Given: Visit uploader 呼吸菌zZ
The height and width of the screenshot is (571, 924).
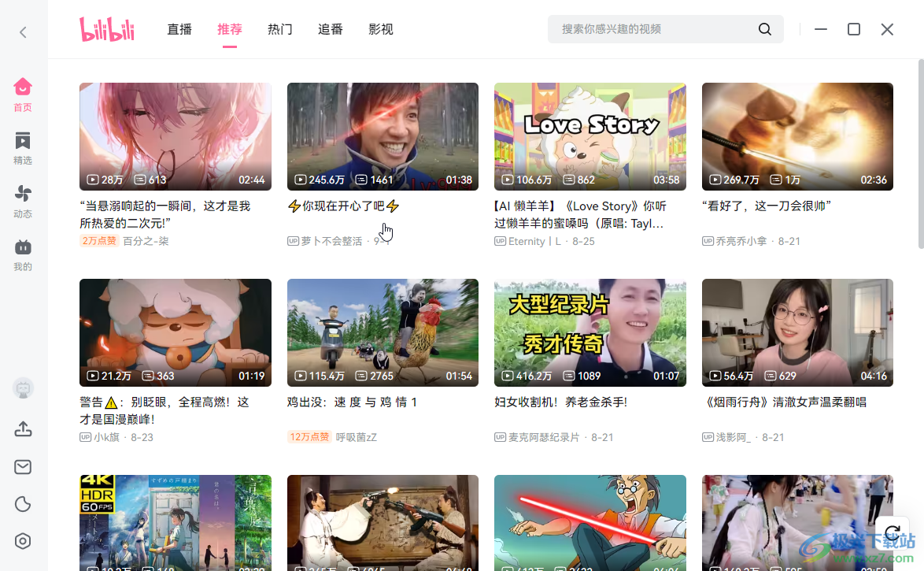Looking at the screenshot, I should coord(356,437).
